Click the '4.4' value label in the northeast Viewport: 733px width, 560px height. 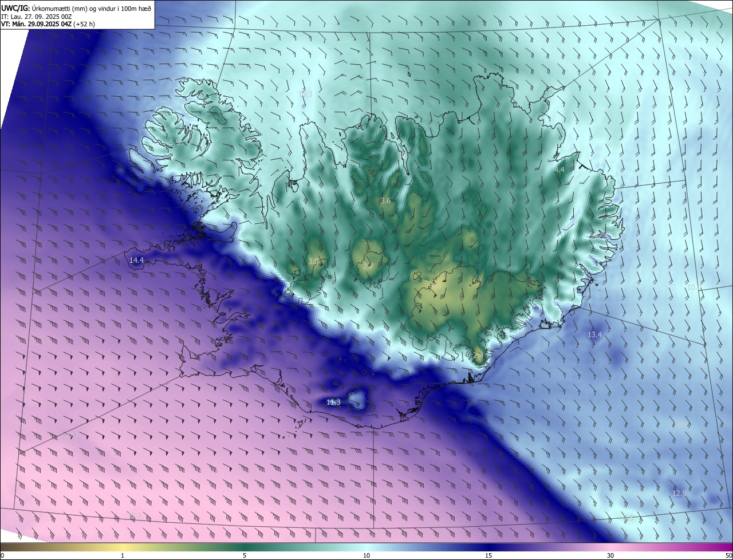(559, 169)
